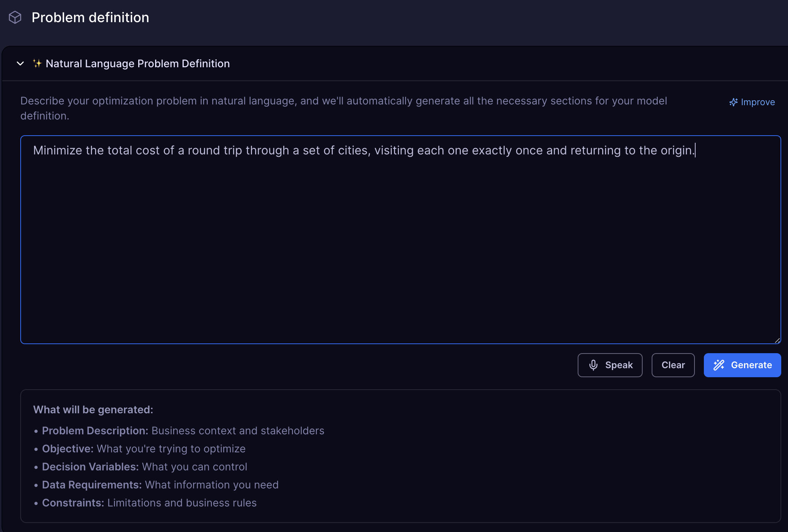This screenshot has height=532, width=788.
Task: Activate Speak for voice input
Action: click(610, 365)
